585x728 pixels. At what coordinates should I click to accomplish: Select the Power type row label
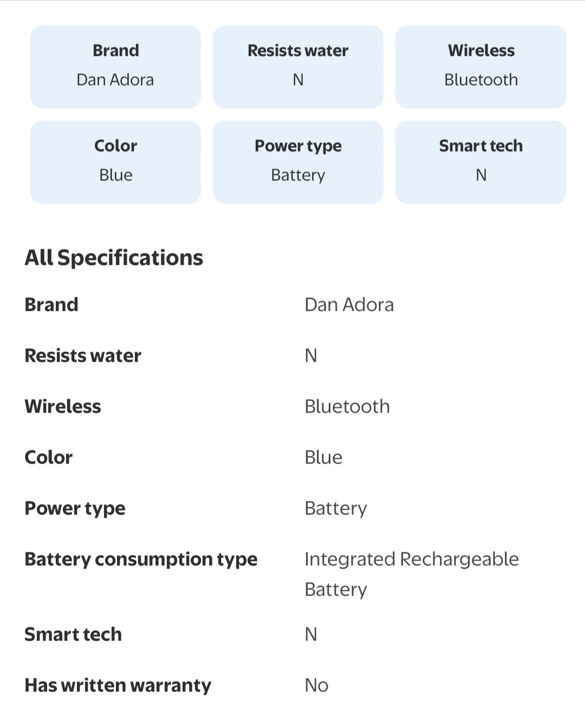click(x=75, y=508)
